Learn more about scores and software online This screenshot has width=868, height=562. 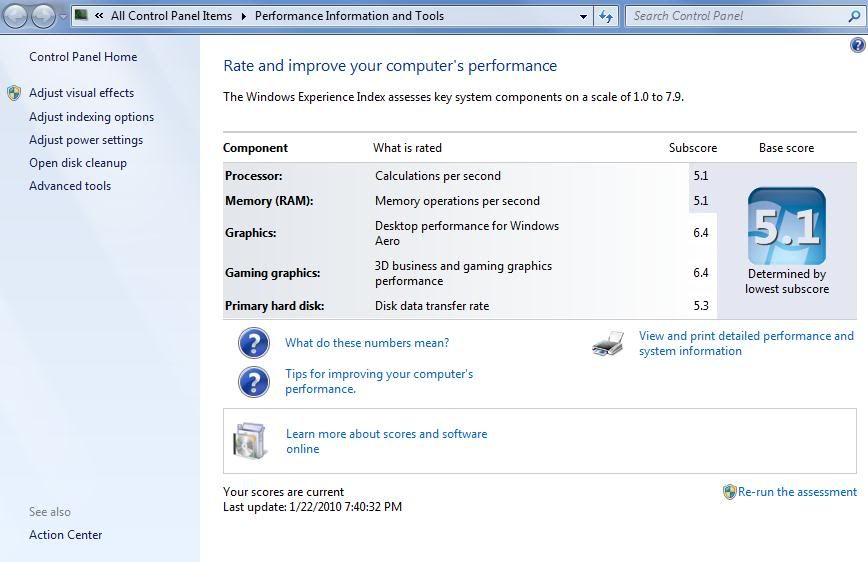[386, 441]
